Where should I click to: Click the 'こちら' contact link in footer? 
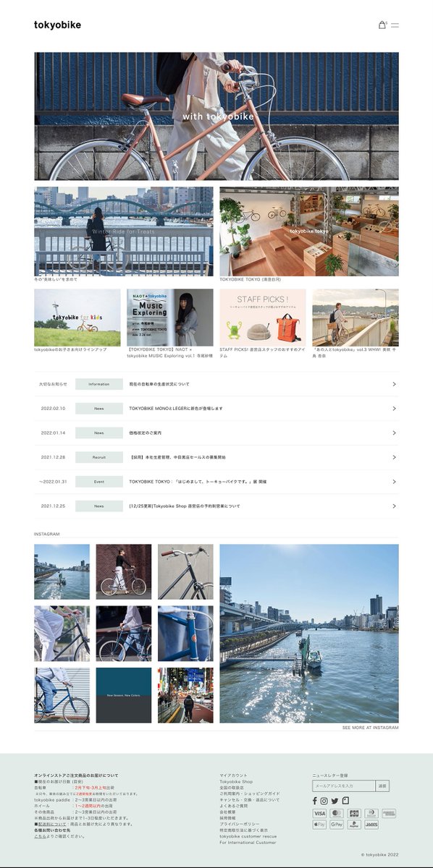41,836
